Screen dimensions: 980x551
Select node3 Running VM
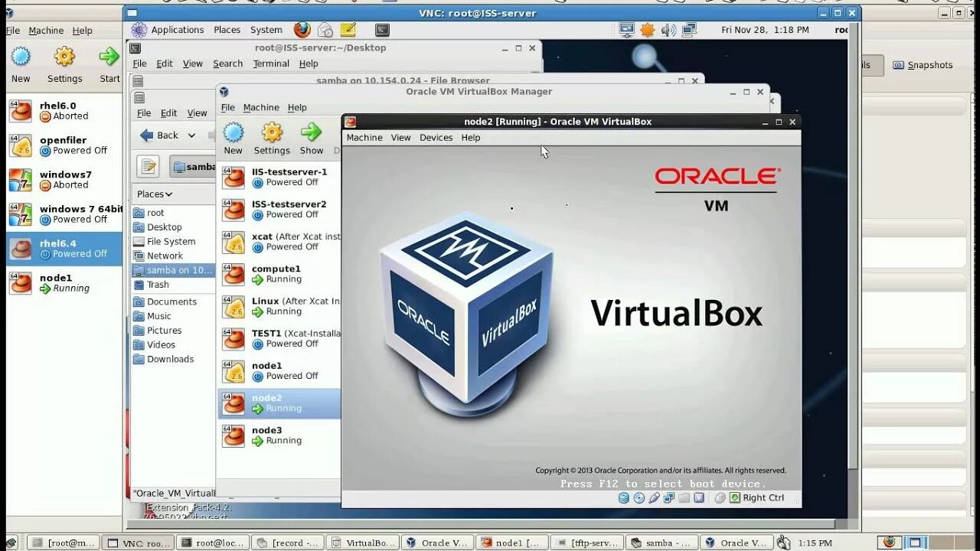[280, 435]
